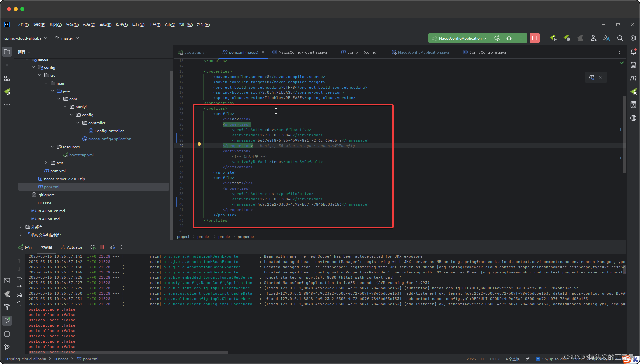The image size is (640, 364).
Task: Click the Actuator tab in Run panel
Action: pyautogui.click(x=71, y=247)
